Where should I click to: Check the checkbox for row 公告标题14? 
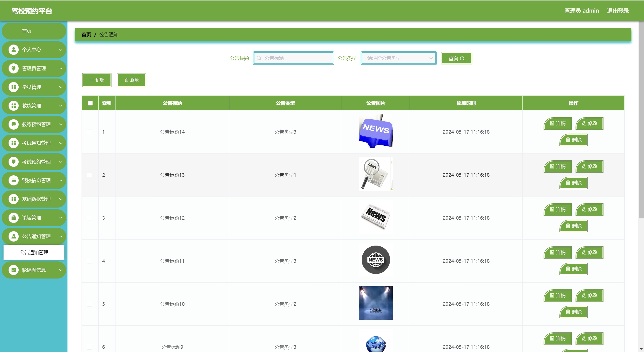click(x=89, y=132)
